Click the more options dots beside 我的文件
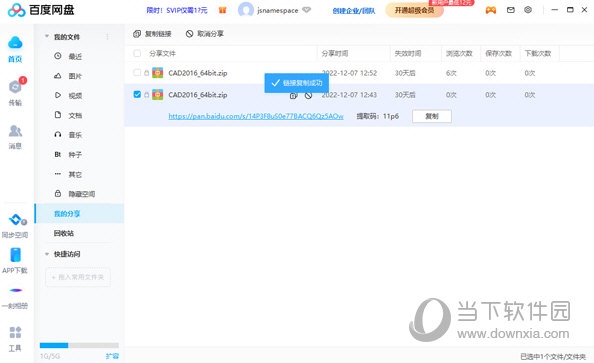This screenshot has height=363, width=594. [107, 37]
